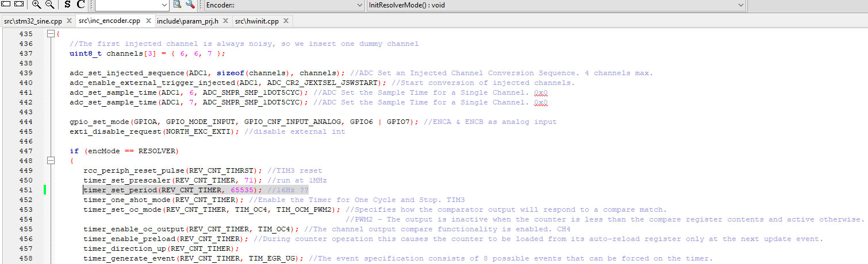
Task: Collapse the code fold at line 448
Action: 51,161
